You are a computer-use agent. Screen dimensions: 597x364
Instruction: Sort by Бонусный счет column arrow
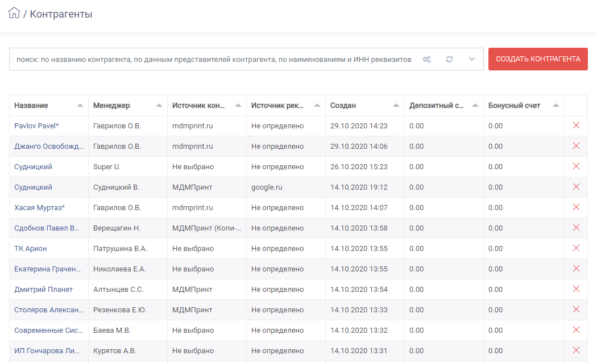[556, 106]
